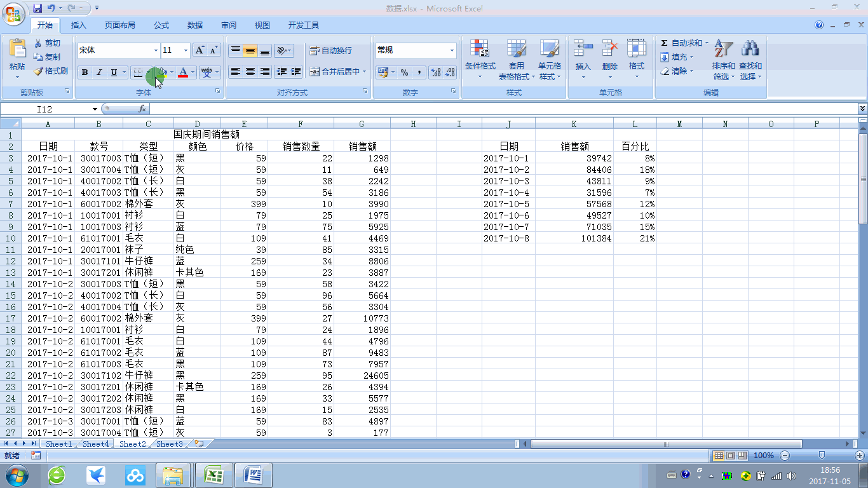868x488 pixels.
Task: Toggle Italic formatting
Action: point(99,72)
